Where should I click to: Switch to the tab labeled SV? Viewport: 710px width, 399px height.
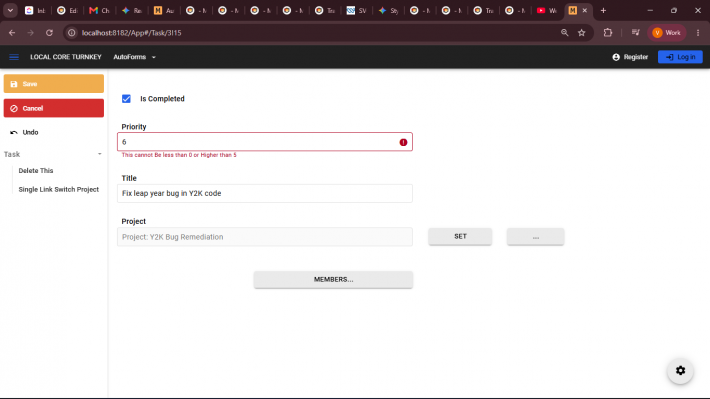[356, 10]
